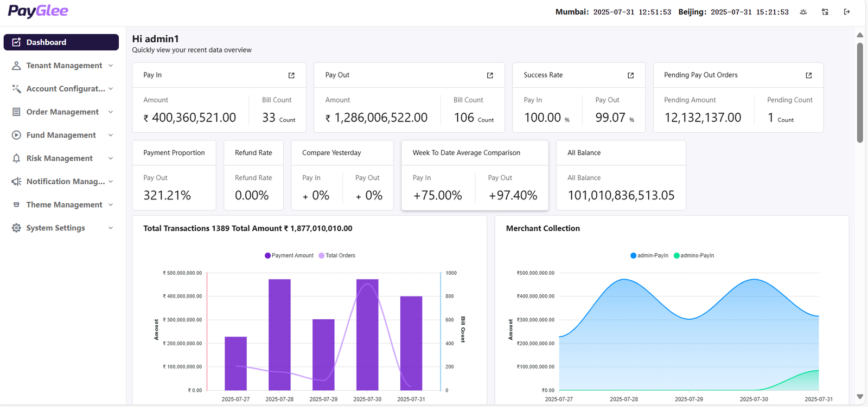868x407 pixels.
Task: Open Pay In card external link icon
Action: [291, 75]
